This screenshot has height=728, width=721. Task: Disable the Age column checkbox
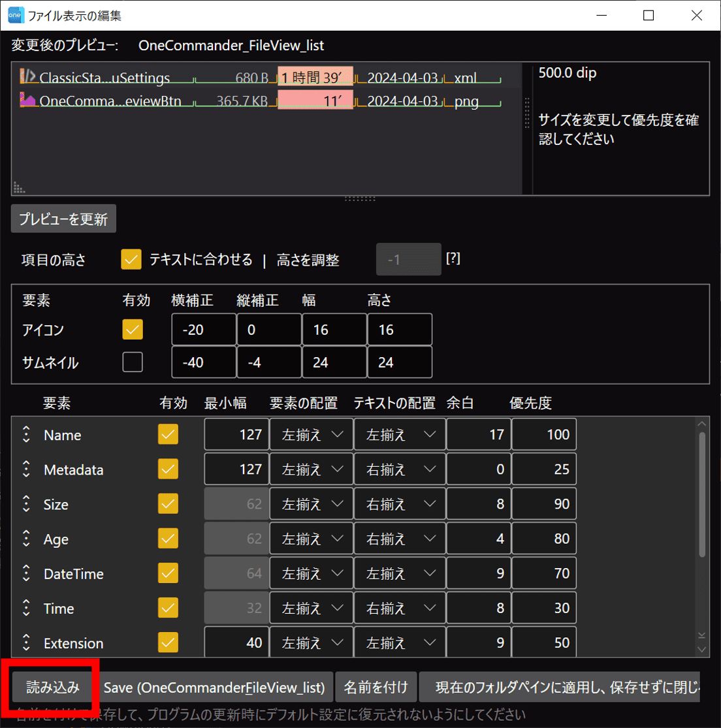168,539
